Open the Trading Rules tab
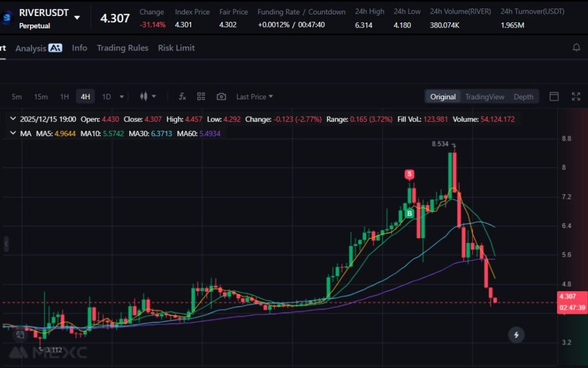Viewport: 588px width, 368px height. [122, 48]
